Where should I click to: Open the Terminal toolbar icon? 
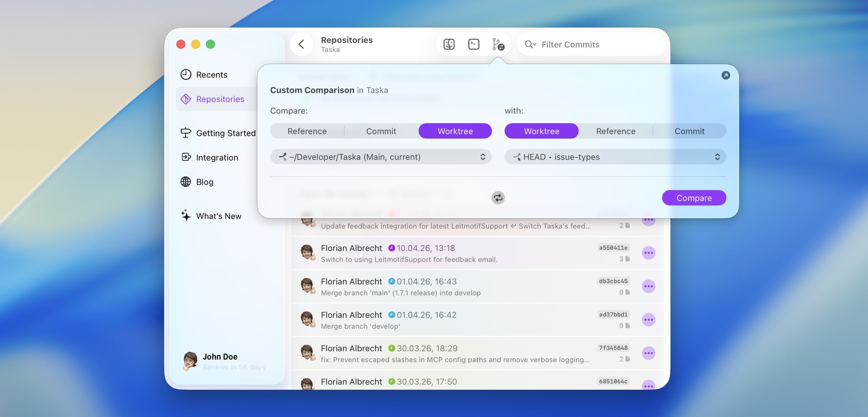pyautogui.click(x=474, y=44)
